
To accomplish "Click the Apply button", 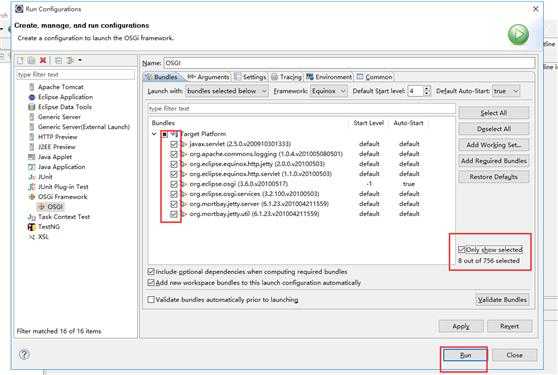I will [x=461, y=326].
